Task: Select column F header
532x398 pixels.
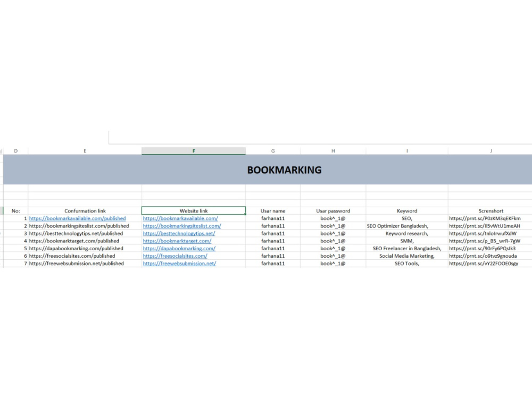Action: 194,151
